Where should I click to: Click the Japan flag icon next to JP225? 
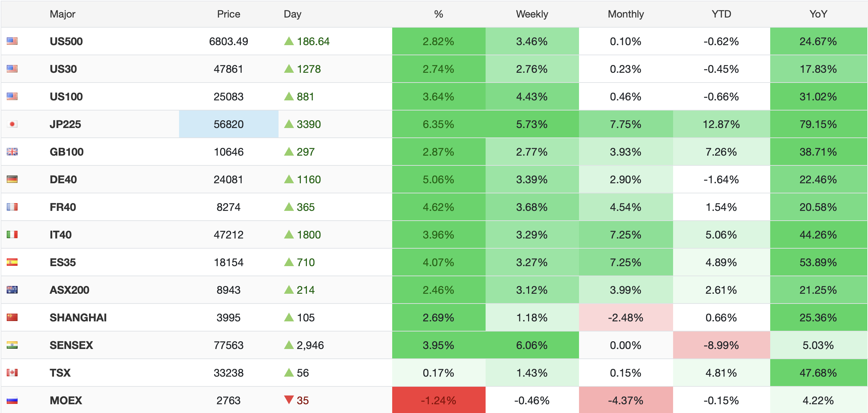pos(12,124)
